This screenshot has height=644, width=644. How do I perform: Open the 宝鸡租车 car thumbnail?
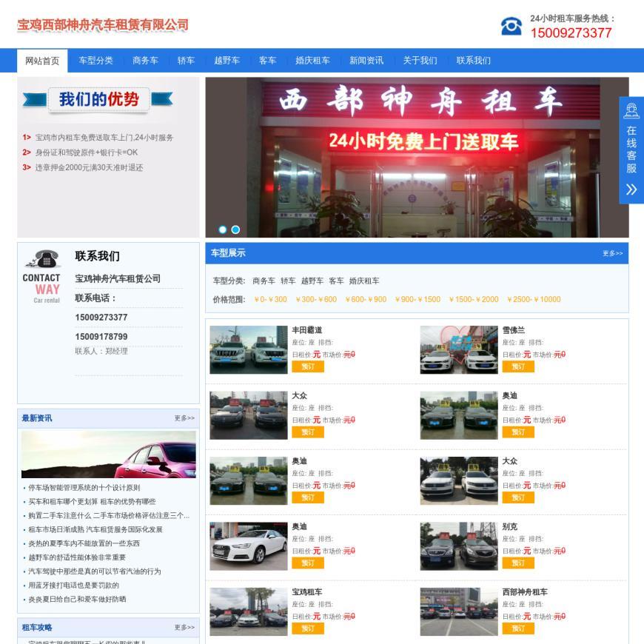pos(249,611)
